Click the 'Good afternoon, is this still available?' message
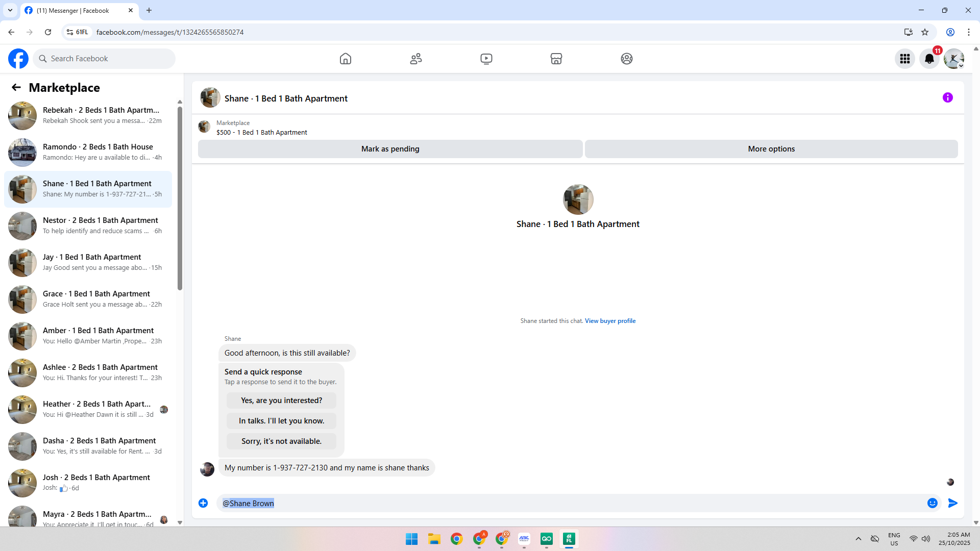 (287, 353)
